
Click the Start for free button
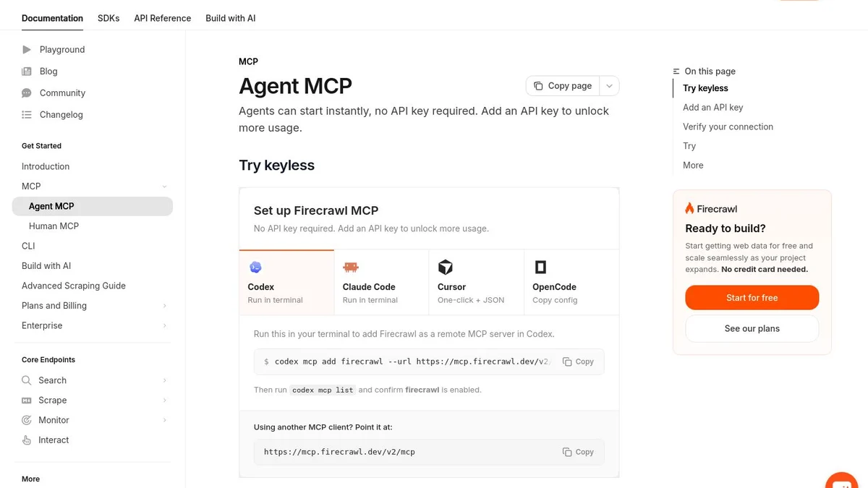coord(752,298)
